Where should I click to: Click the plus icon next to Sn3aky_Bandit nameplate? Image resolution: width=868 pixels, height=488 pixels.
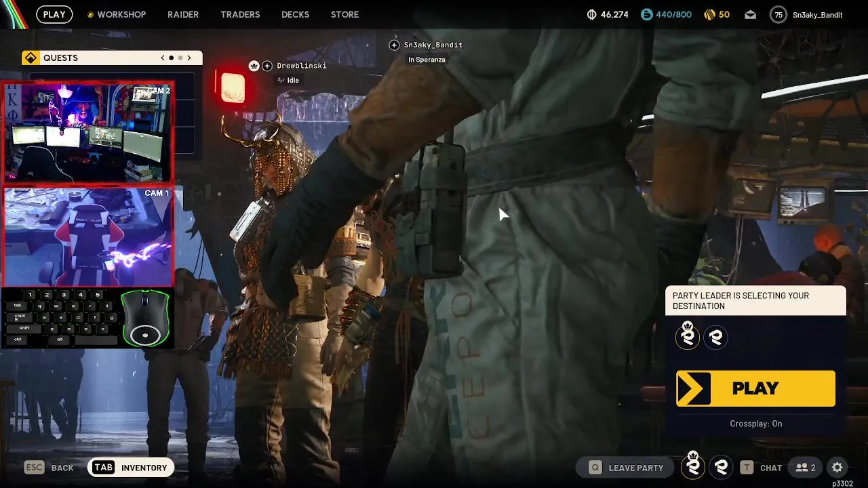point(394,45)
